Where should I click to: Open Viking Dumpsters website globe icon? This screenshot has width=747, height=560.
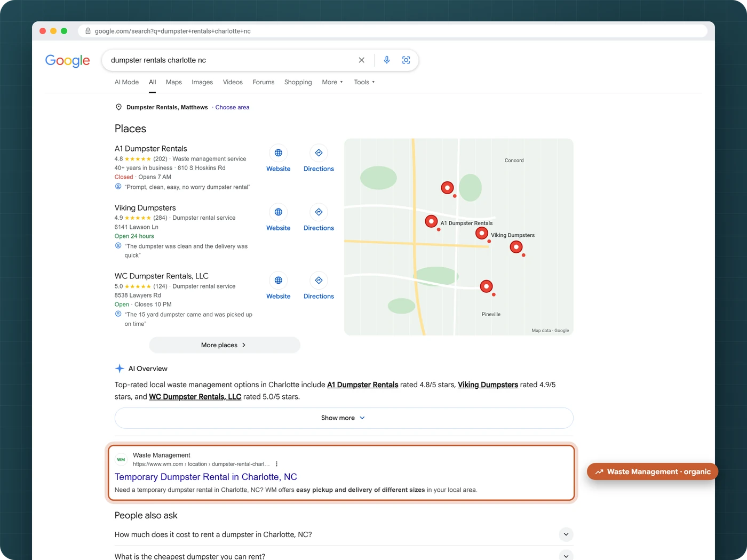tap(279, 212)
